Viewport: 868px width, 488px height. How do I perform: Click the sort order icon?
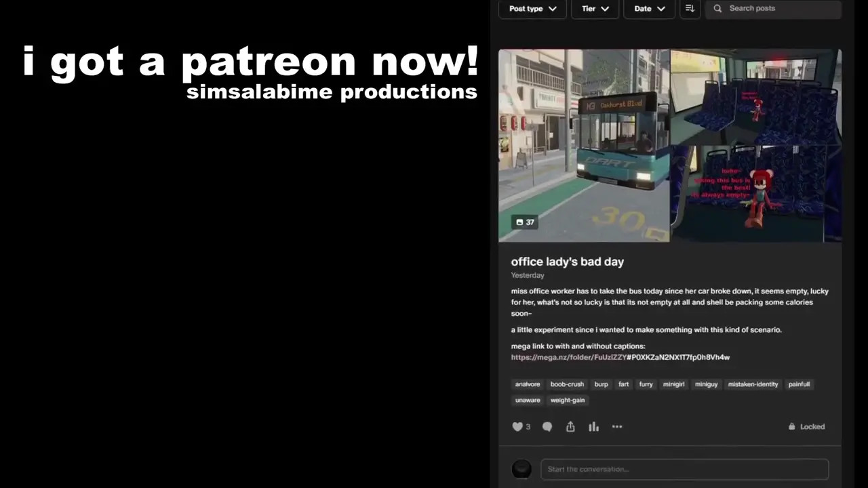pos(690,9)
